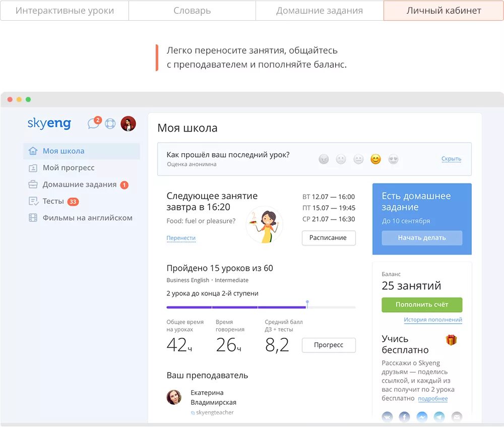Click the skyeng logo
Image resolution: width=504 pixels, height=428 pixels.
pyautogui.click(x=49, y=124)
